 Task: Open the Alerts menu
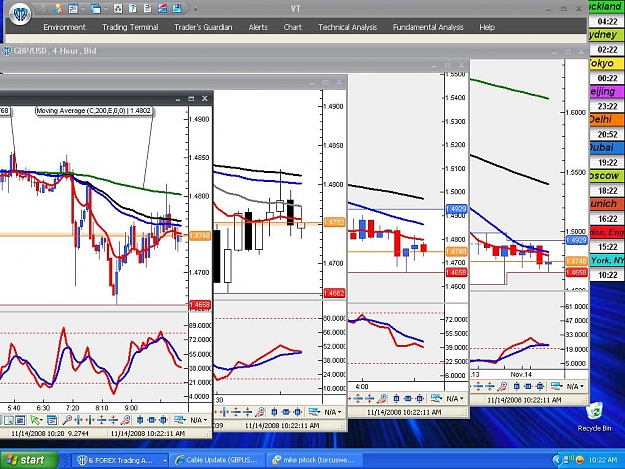tap(258, 27)
